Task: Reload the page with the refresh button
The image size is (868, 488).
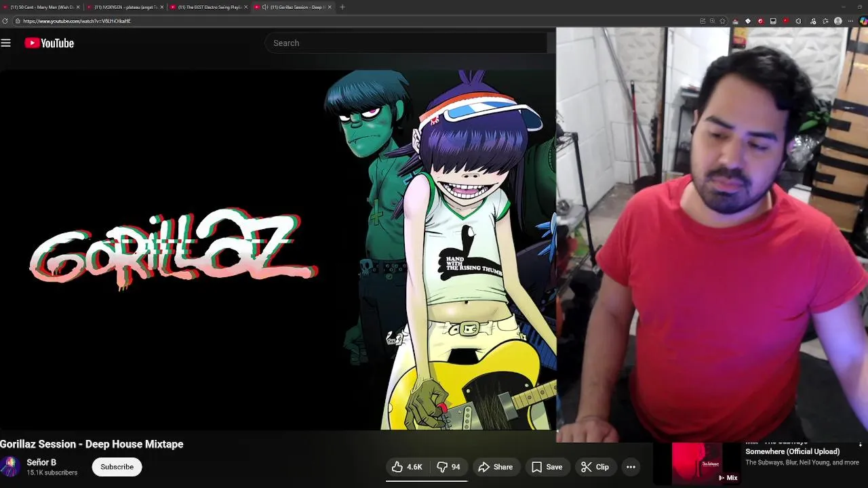Action: pos(5,21)
